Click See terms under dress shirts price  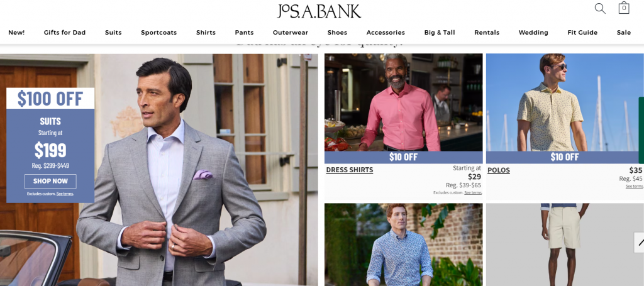[x=473, y=193]
